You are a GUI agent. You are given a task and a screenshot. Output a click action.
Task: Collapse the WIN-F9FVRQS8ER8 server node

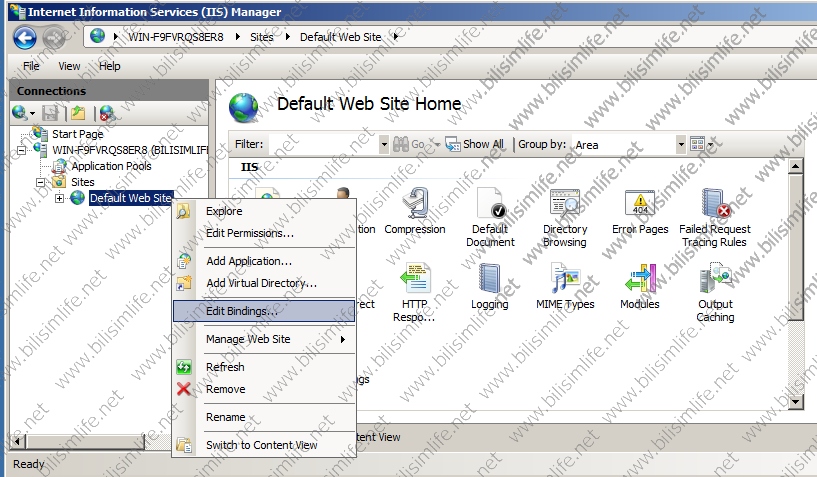tap(21, 151)
